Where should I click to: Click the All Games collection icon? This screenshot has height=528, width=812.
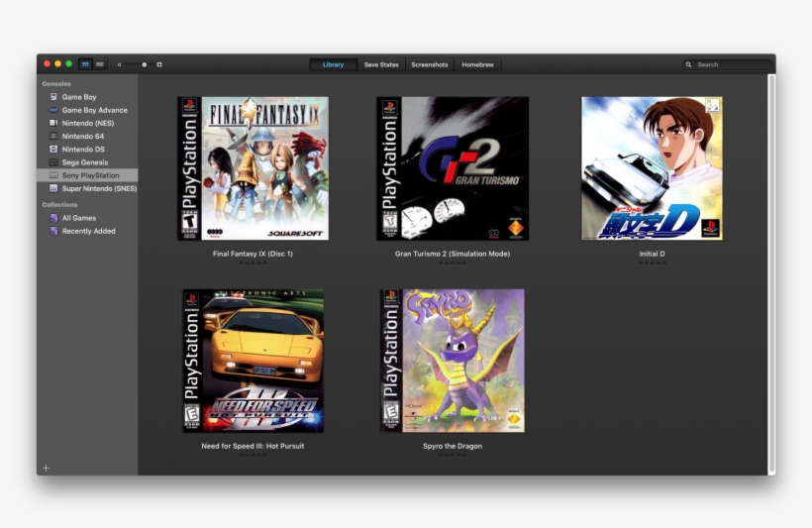click(x=53, y=218)
